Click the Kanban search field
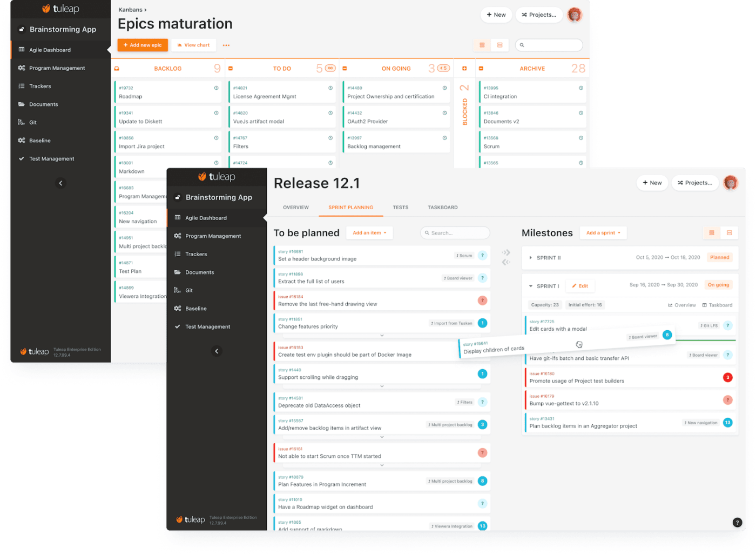The height and width of the screenshot is (554, 756). coord(549,45)
